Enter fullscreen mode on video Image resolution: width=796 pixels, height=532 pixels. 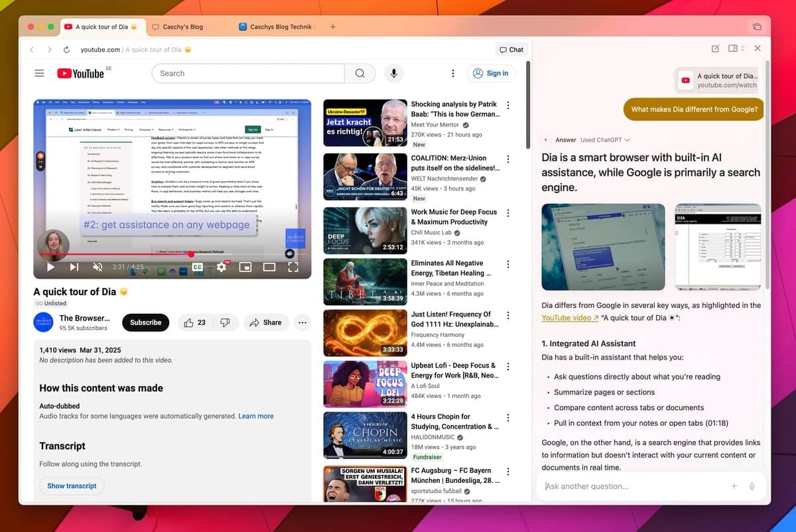[x=293, y=267]
